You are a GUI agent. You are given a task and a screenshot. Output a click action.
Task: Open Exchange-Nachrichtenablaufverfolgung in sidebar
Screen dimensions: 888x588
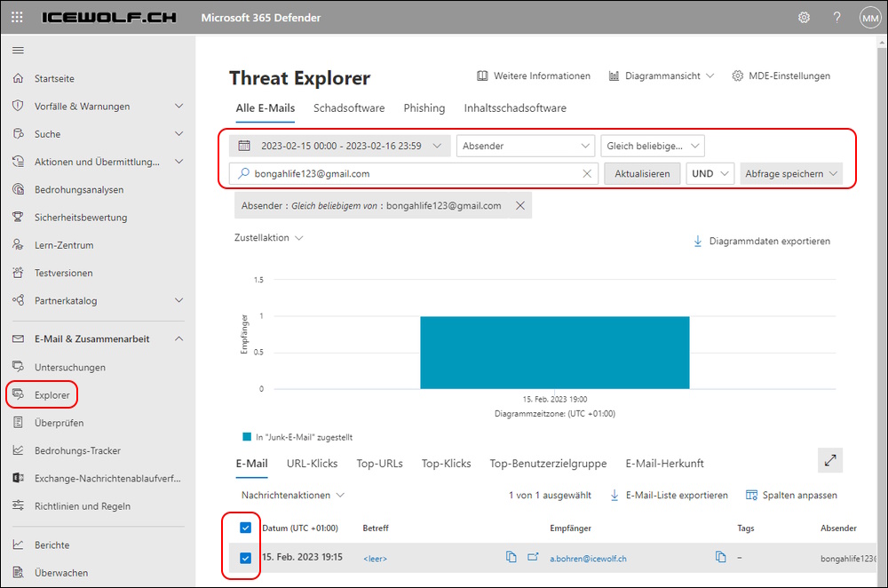107,479
